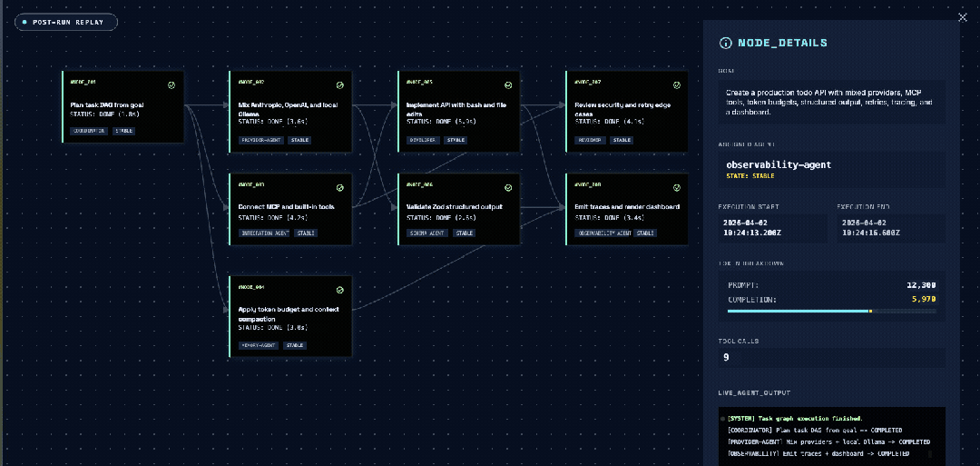Click the NODE_DETAILS panel heading
This screenshot has width=980, height=466.
point(782,44)
